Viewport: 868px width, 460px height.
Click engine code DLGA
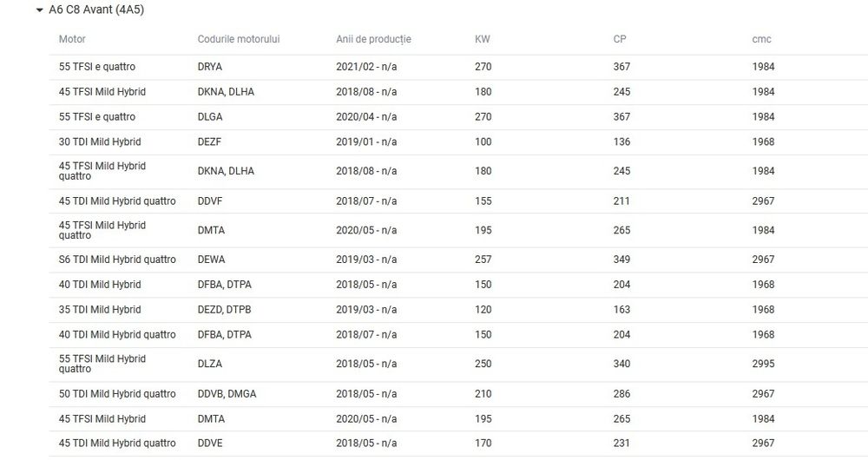[x=209, y=117]
